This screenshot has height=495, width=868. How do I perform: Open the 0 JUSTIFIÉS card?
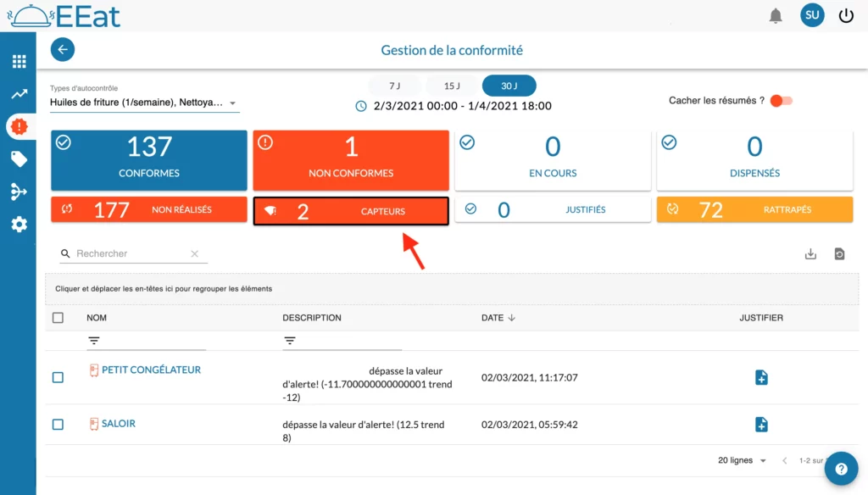tap(553, 209)
